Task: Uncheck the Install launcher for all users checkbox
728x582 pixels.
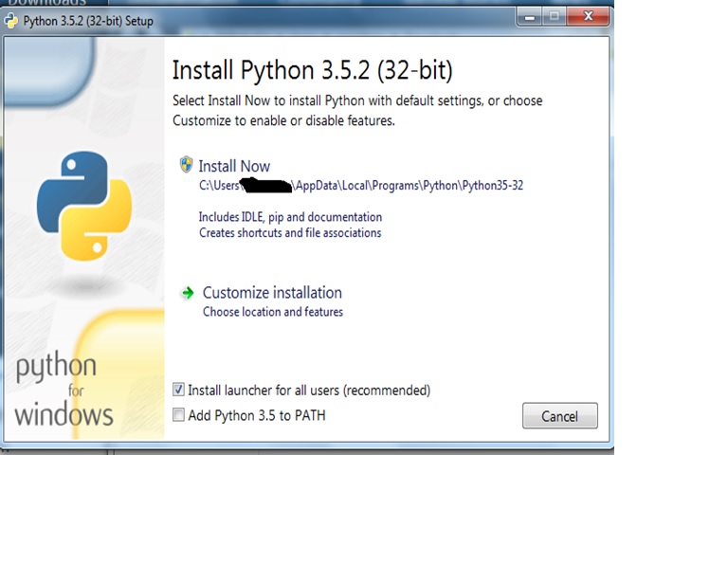Action: 179,390
